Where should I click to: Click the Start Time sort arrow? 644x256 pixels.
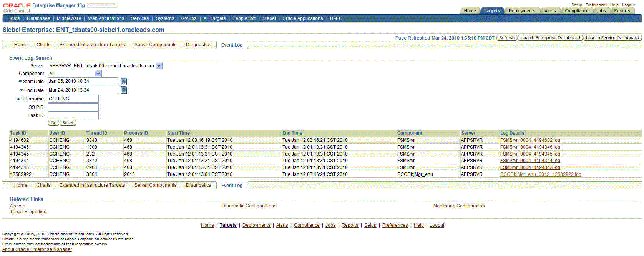[192, 133]
